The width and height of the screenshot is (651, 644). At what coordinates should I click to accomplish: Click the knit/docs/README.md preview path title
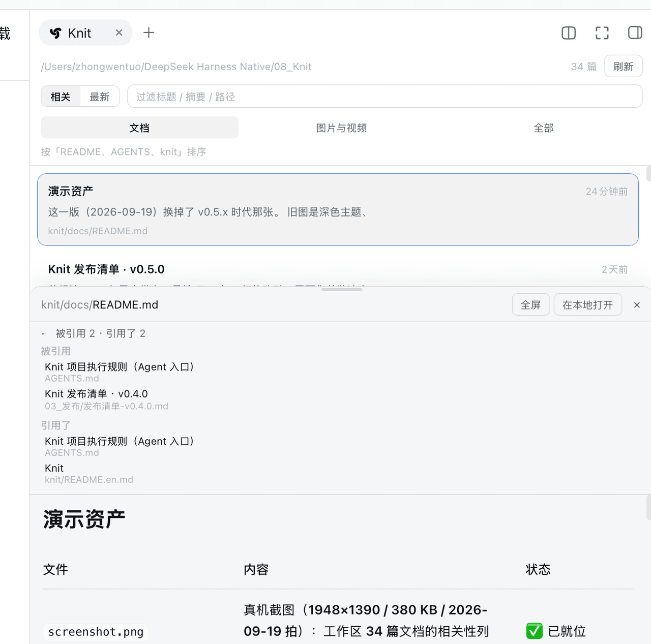pyautogui.click(x=100, y=304)
